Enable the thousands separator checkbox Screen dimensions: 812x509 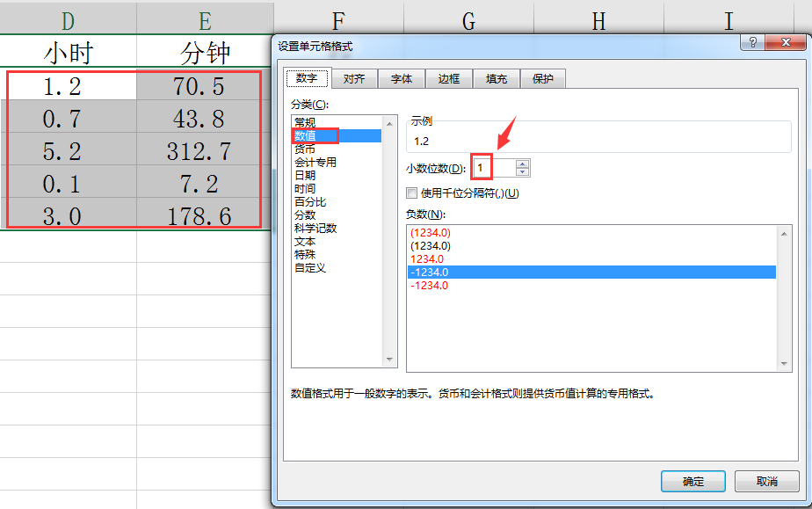(x=412, y=193)
